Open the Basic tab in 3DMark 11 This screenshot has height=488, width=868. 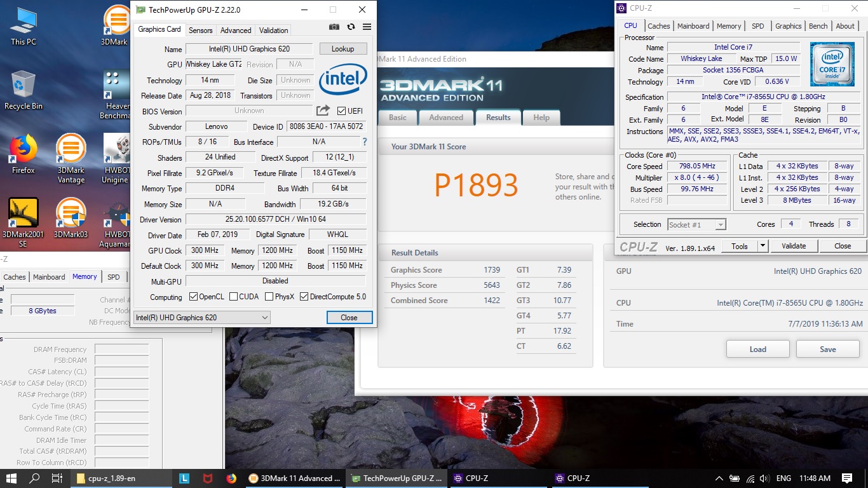(x=398, y=118)
